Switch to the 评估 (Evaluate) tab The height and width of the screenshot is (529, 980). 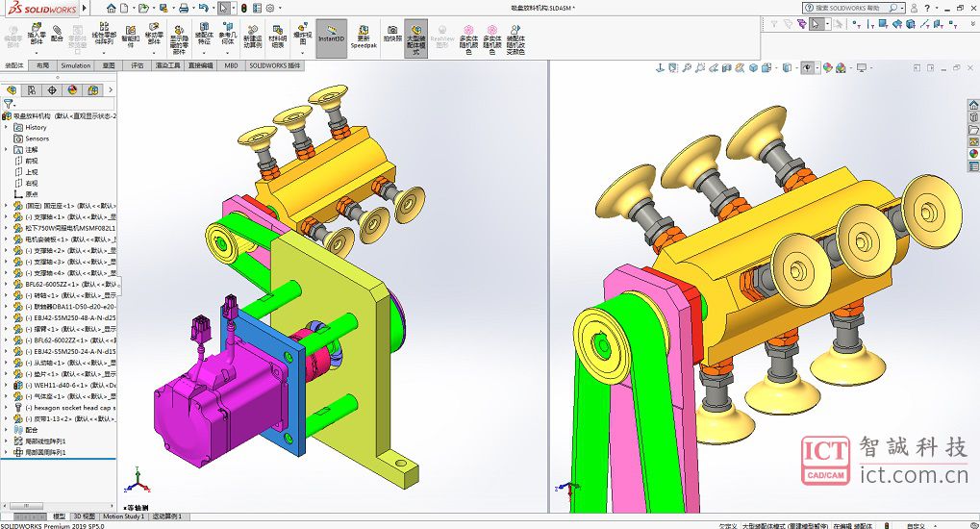(x=137, y=65)
